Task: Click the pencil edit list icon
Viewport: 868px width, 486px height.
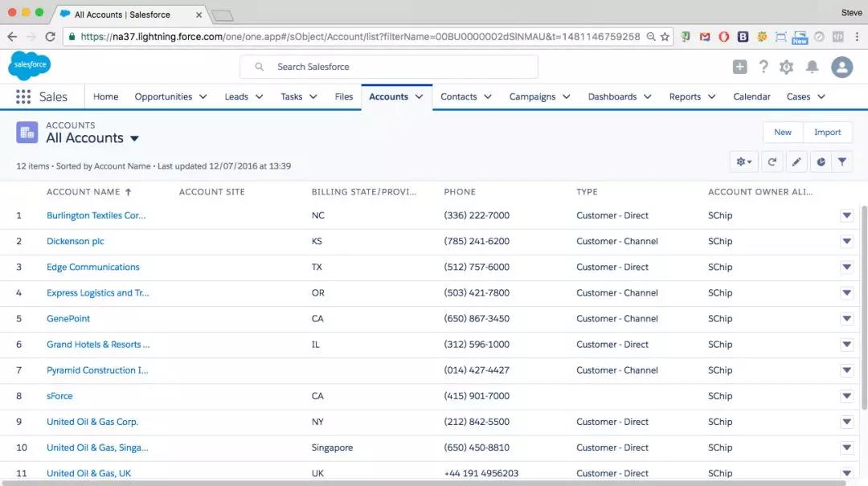Action: point(796,161)
